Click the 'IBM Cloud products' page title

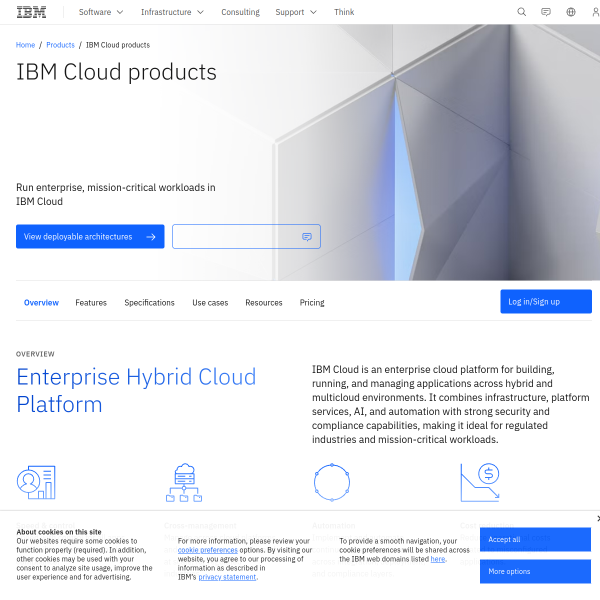click(116, 72)
